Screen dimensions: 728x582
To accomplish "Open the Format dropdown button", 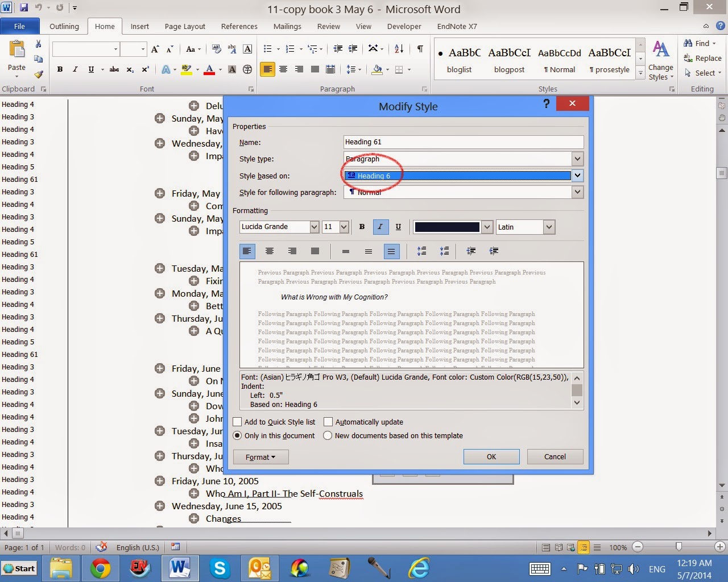I will [260, 457].
